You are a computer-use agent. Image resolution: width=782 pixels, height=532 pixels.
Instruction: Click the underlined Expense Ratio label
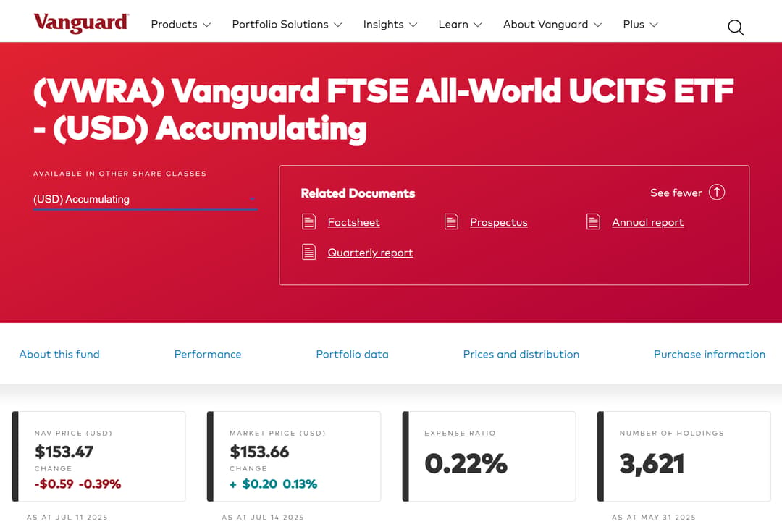pyautogui.click(x=460, y=434)
